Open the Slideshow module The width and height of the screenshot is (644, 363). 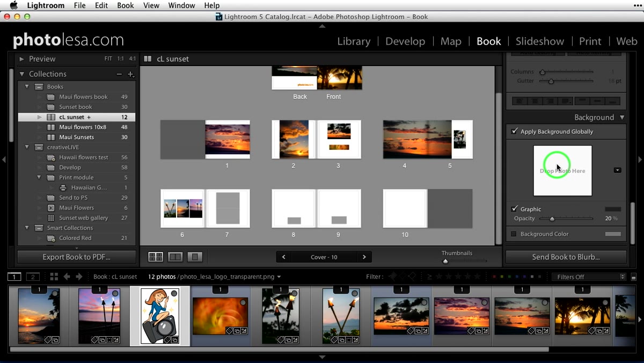click(539, 41)
